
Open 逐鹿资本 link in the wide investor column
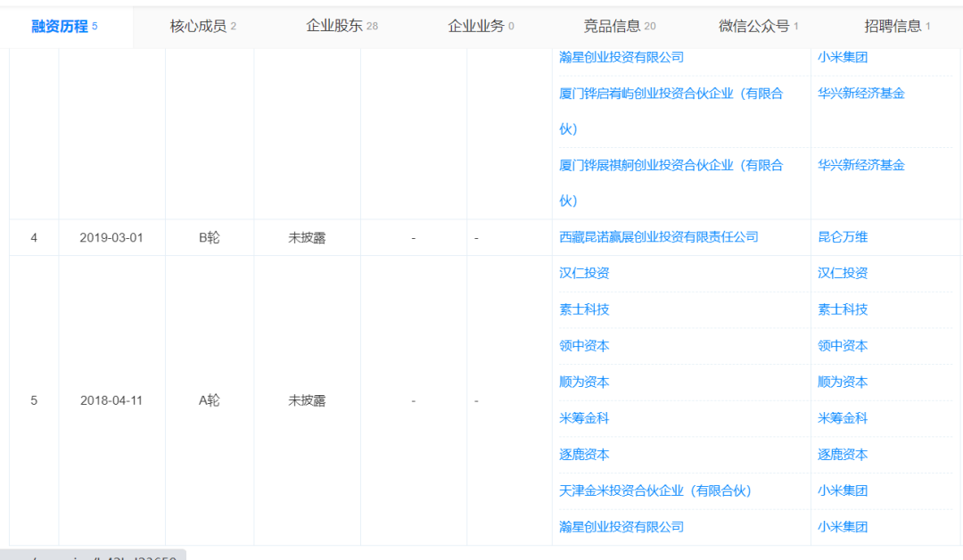(584, 455)
